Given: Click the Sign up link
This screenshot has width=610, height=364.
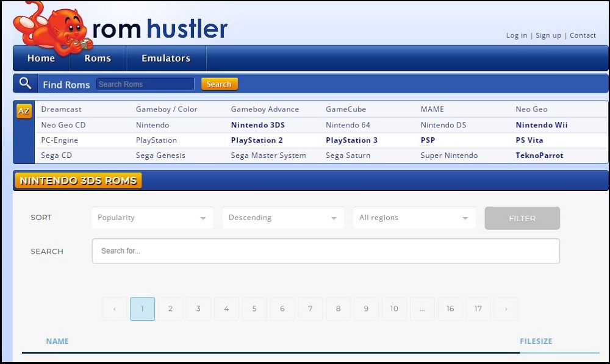Looking at the screenshot, I should point(548,35).
